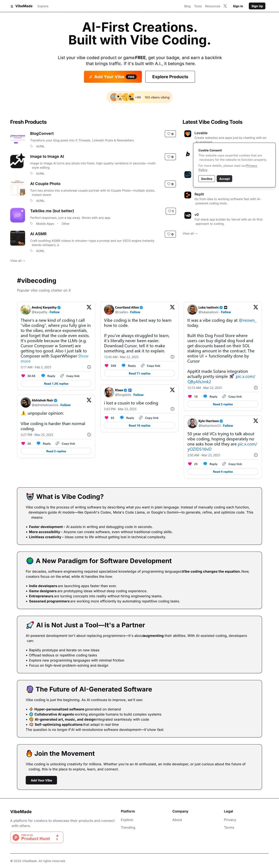Switch to the Blog section in the navigation
This screenshot has height=868, width=279.
(188, 6)
